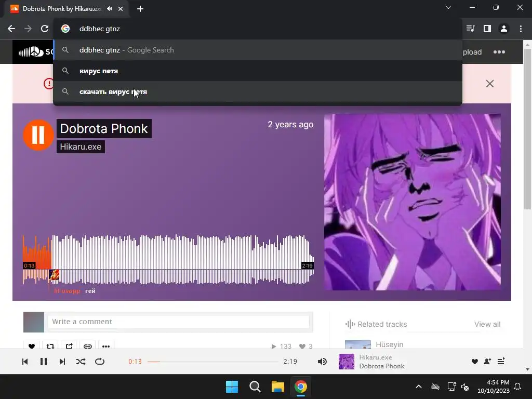Open the OneDrive tray icon

435,387
